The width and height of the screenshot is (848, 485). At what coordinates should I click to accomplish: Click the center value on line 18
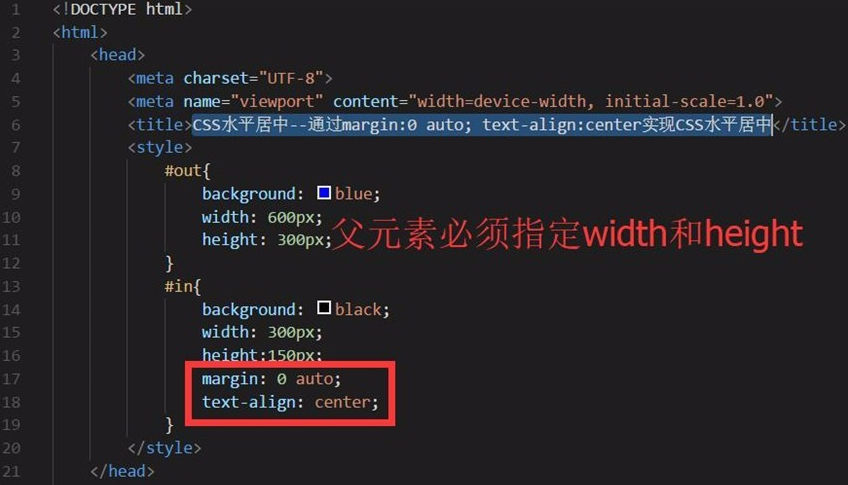click(342, 402)
